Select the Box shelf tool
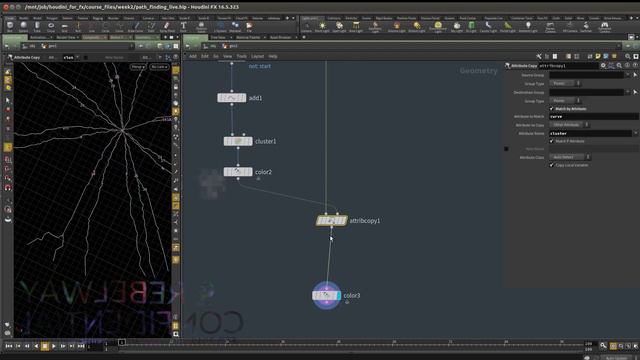This screenshot has height=360, width=640. tap(10, 27)
